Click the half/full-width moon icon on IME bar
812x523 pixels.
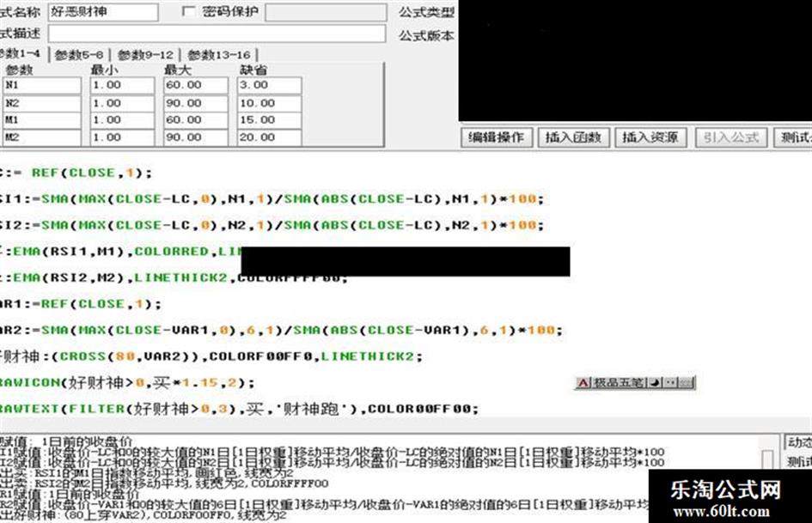[655, 383]
